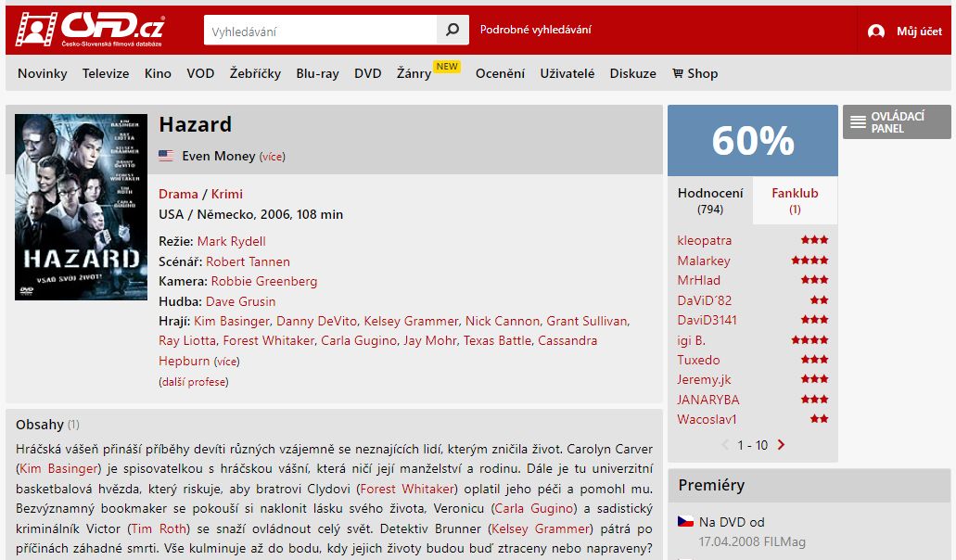Click the US flag beside Even Money
The image size is (956, 560).
click(x=166, y=156)
